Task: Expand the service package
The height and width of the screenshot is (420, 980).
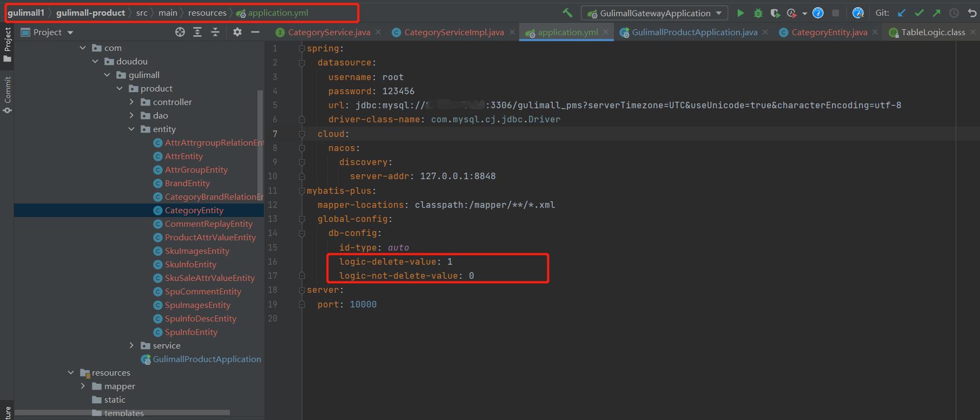Action: point(131,346)
